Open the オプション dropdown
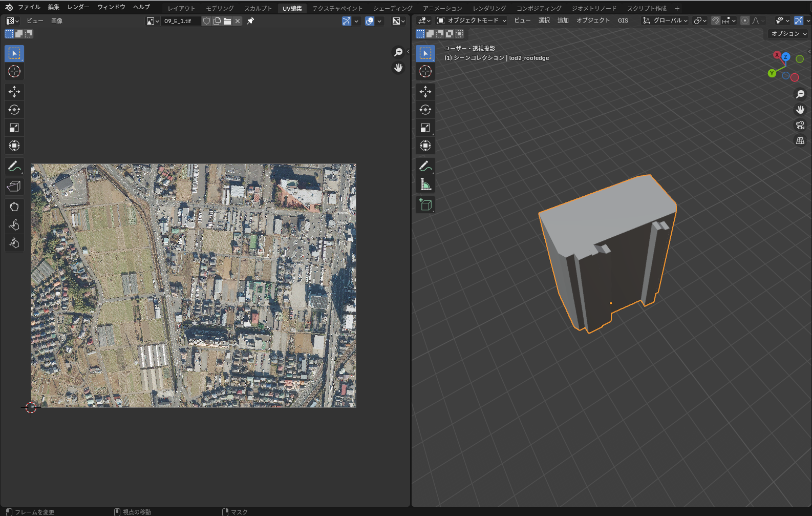 pyautogui.click(x=788, y=34)
